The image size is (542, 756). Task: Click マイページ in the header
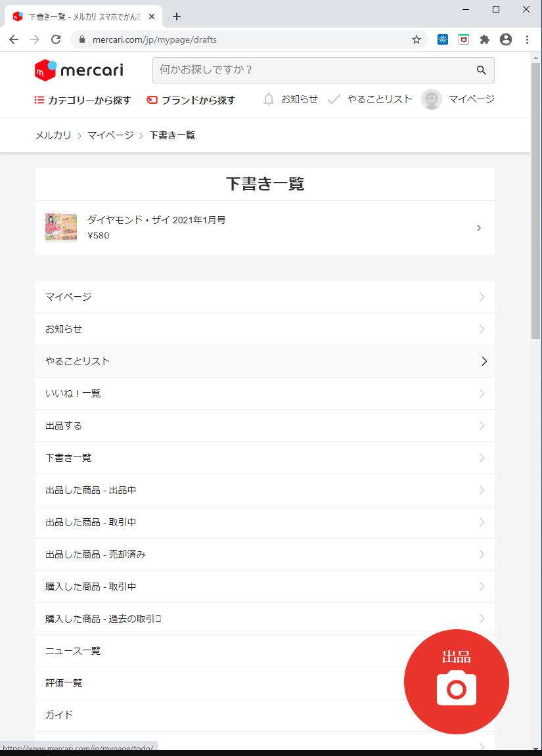(x=472, y=99)
